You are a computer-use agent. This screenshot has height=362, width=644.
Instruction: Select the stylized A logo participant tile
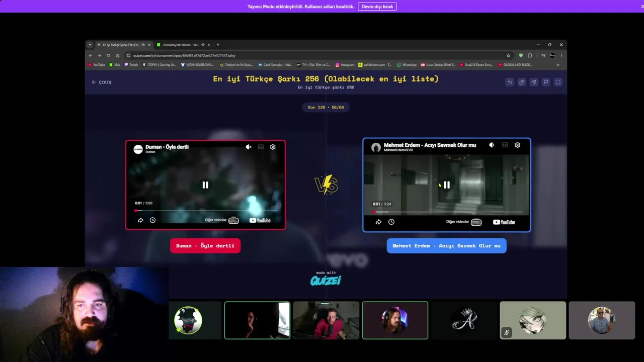[x=464, y=320]
